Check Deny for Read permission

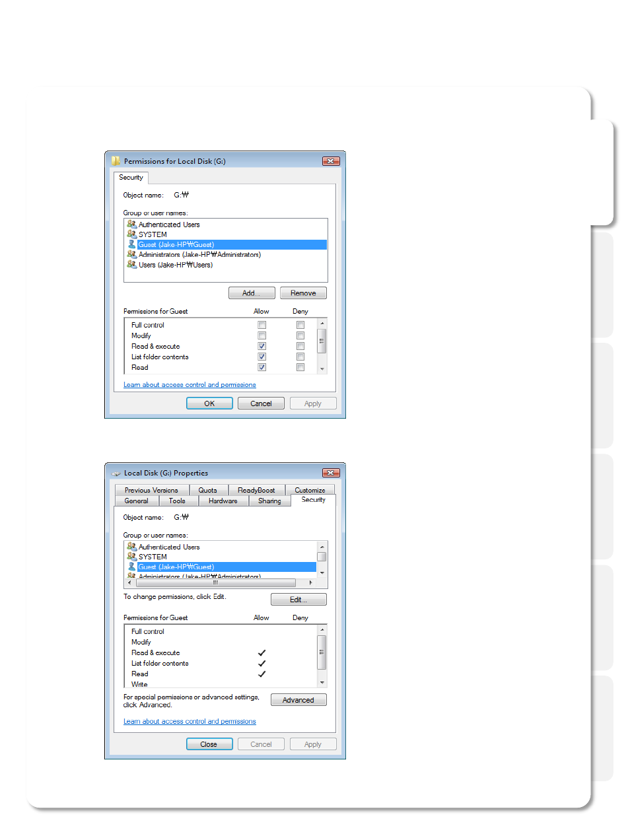[300, 367]
